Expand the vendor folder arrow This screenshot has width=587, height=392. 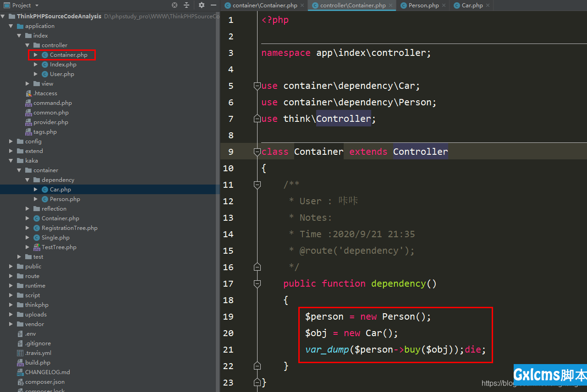click(11, 324)
